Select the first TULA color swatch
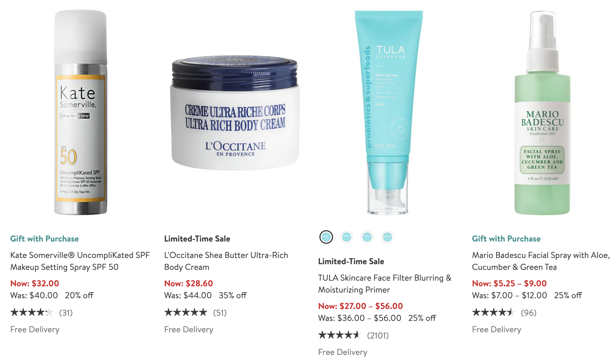The image size is (615, 364). 326,237
